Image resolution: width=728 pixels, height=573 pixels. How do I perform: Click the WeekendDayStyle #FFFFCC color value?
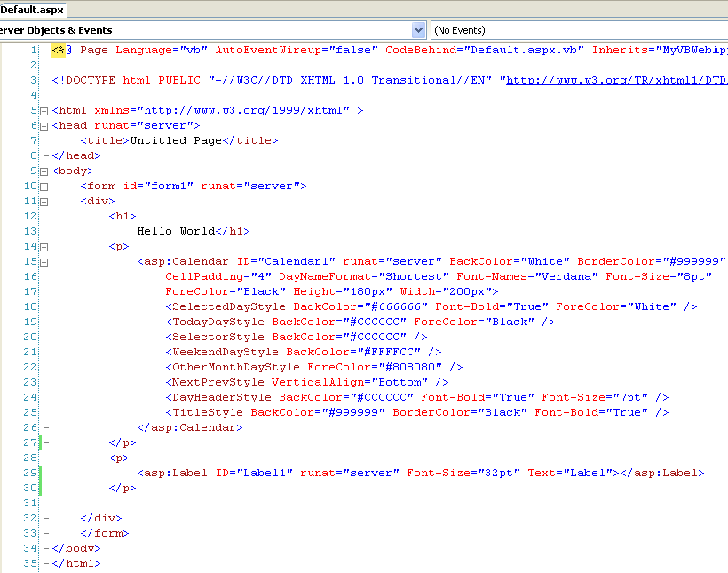391,352
